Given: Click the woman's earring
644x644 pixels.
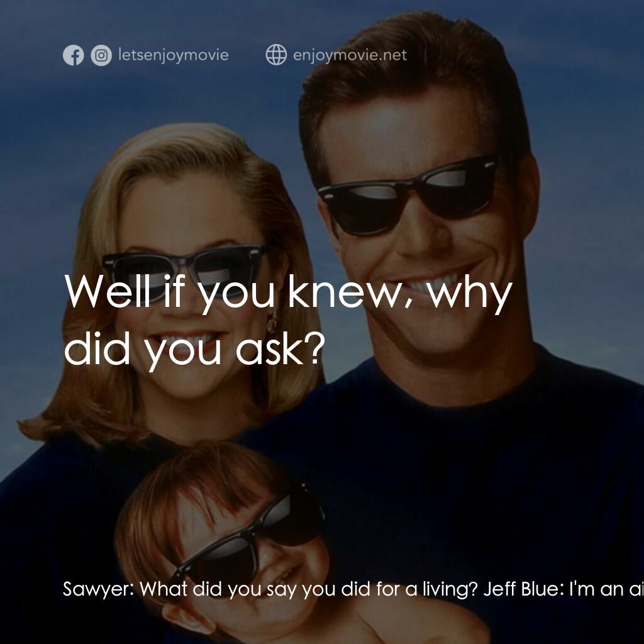Looking at the screenshot, I should pyautogui.click(x=272, y=323).
